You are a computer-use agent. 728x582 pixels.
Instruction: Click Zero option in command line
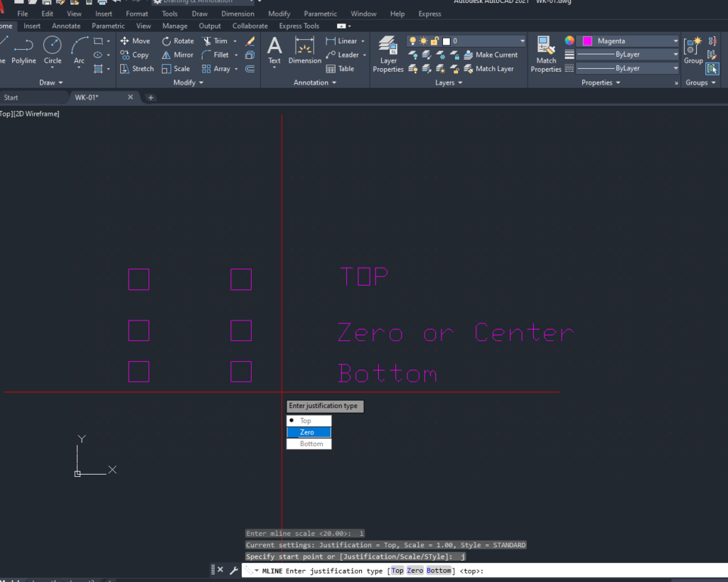414,571
